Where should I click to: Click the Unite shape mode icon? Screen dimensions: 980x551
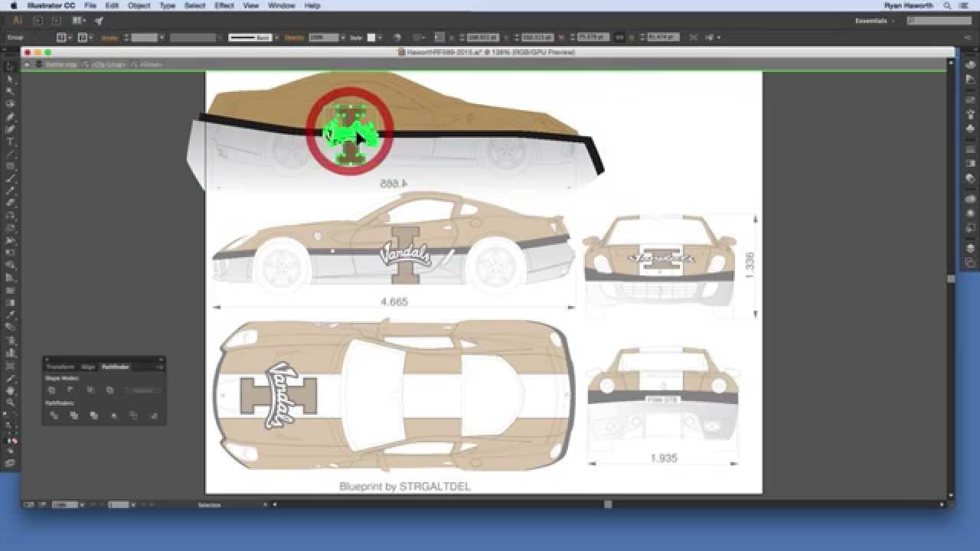[x=52, y=390]
